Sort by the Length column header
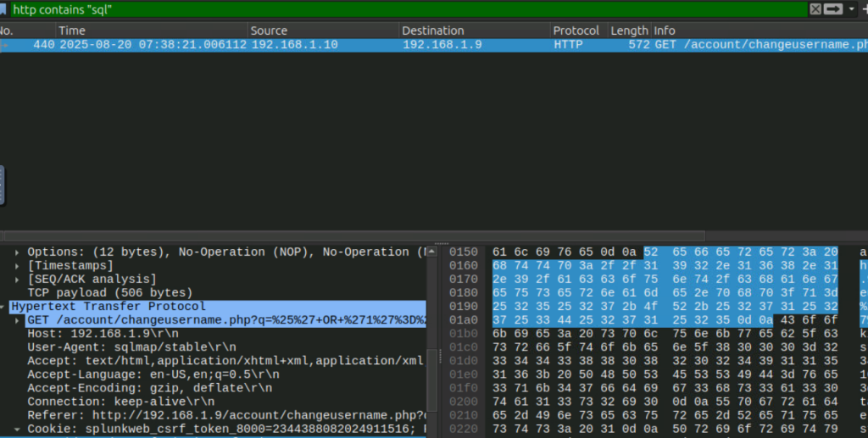The image size is (868, 438). pos(629,30)
